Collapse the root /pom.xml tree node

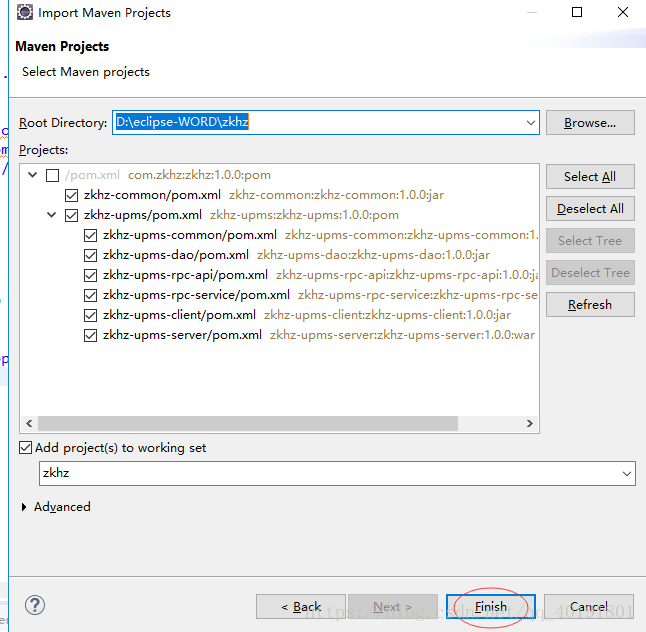click(33, 175)
